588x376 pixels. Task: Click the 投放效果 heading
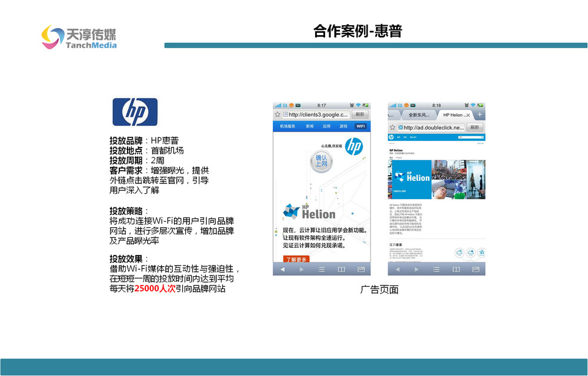pos(126,258)
